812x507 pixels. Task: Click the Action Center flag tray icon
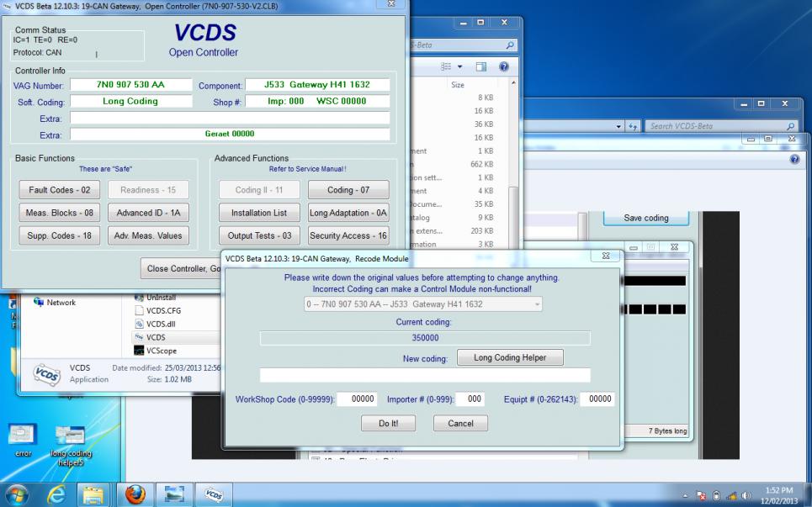[701, 495]
